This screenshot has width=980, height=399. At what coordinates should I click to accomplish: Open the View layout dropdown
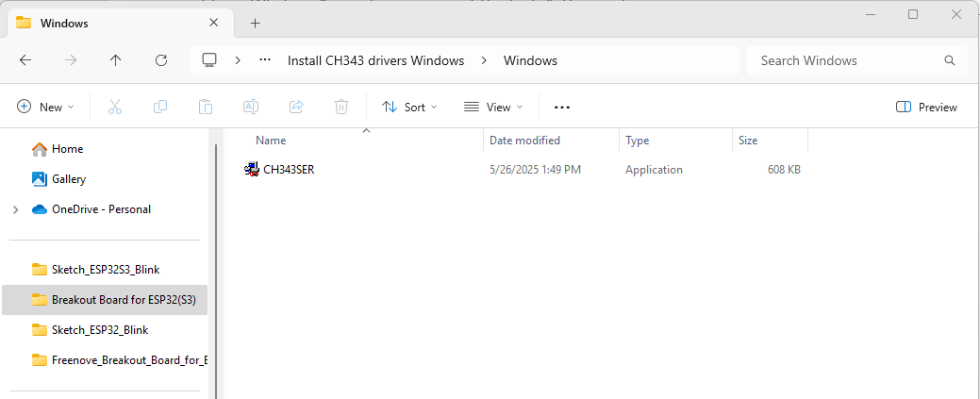coord(493,107)
